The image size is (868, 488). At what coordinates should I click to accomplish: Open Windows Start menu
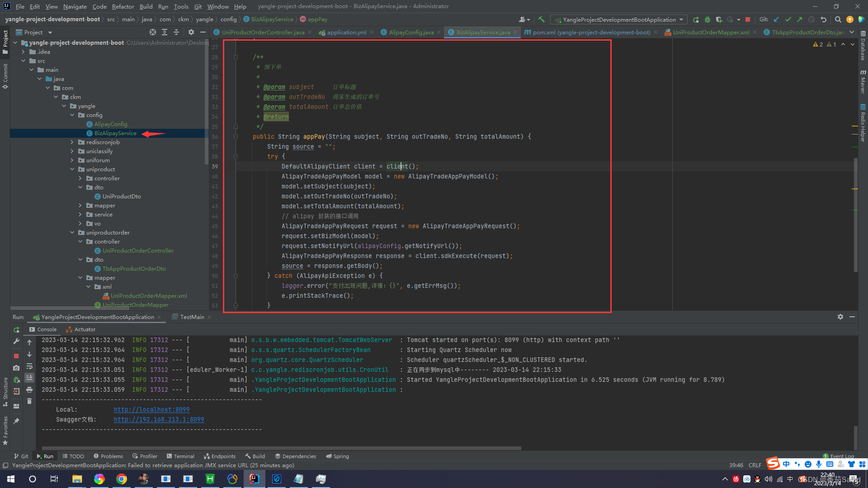point(11,479)
